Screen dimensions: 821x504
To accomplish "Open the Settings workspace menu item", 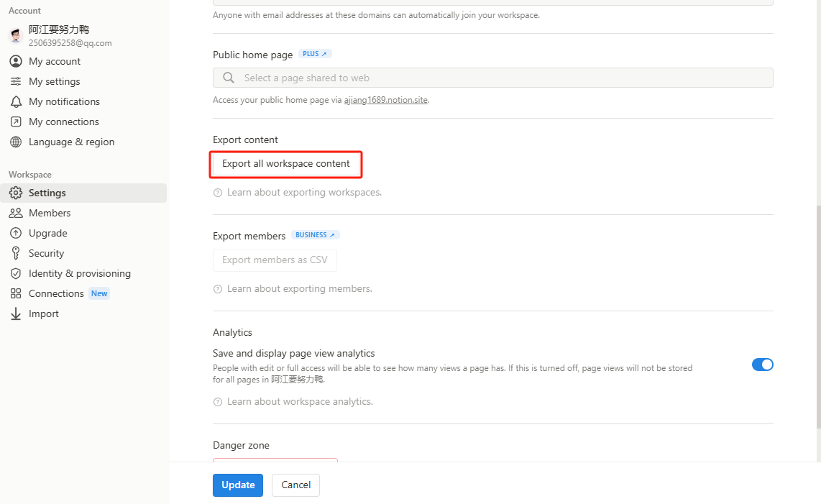I will 47,193.
